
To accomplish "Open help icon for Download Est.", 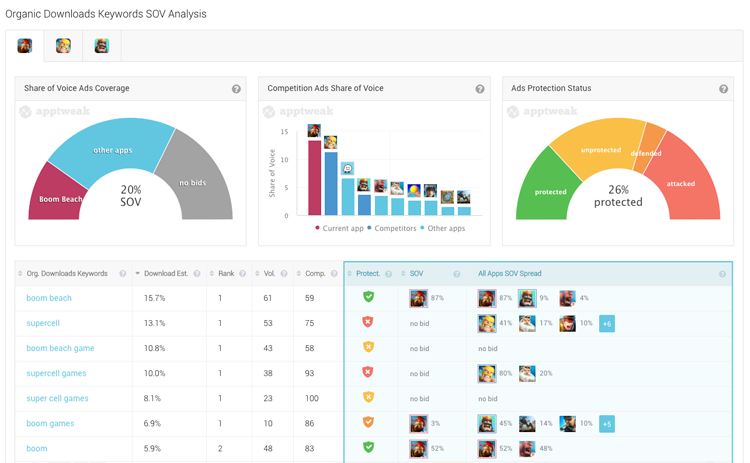I will 197,274.
